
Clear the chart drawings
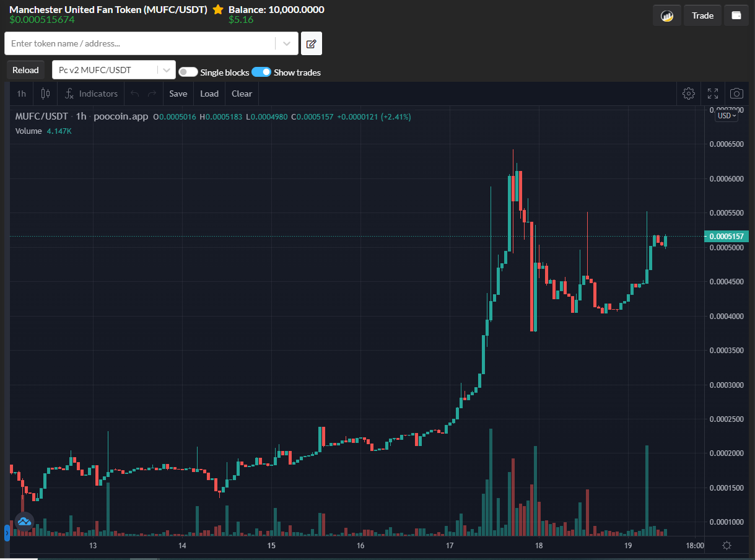point(242,94)
